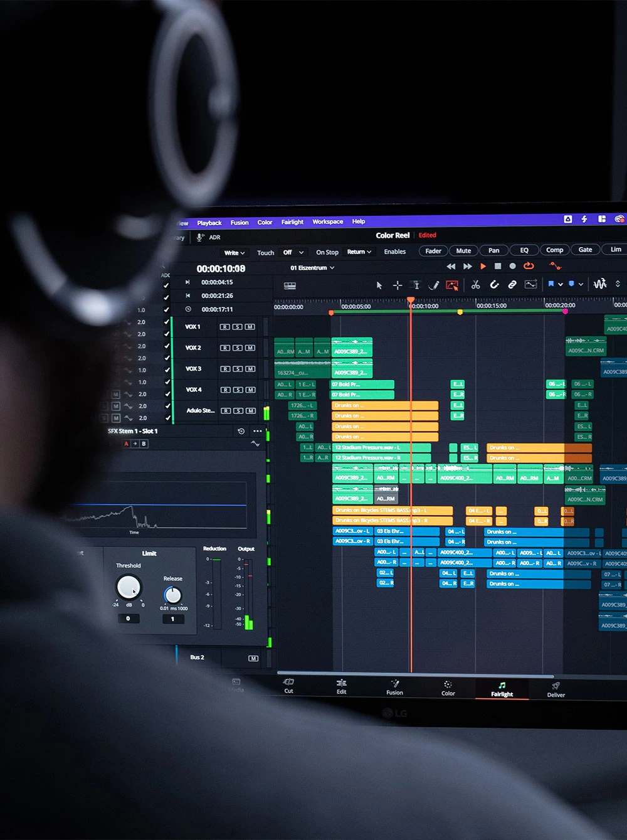The width and height of the screenshot is (627, 840).
Task: Click the waveform zoom icon
Action: 600,284
